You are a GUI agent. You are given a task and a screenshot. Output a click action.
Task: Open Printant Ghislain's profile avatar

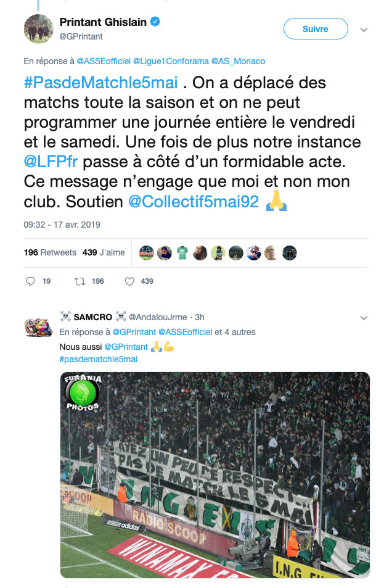click(39, 29)
